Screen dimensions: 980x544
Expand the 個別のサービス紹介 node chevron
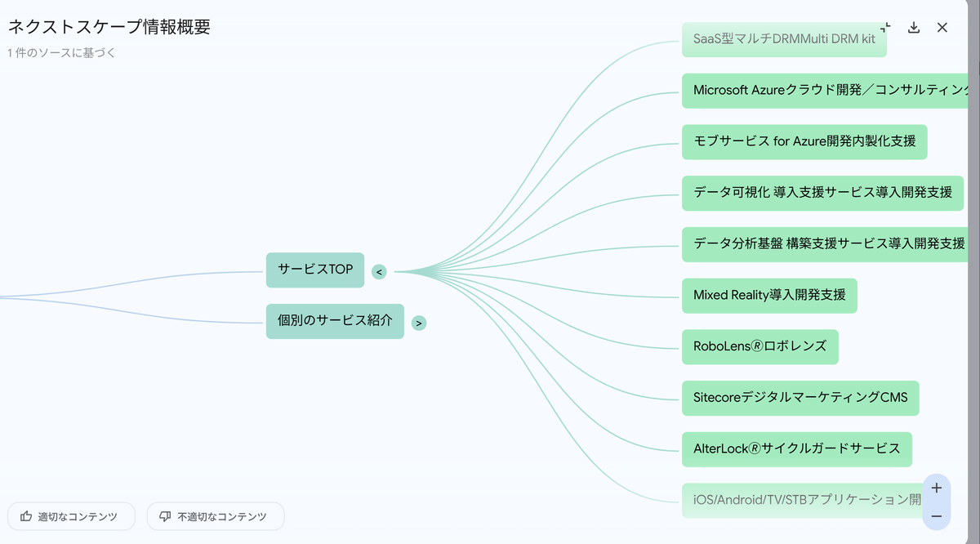419,323
